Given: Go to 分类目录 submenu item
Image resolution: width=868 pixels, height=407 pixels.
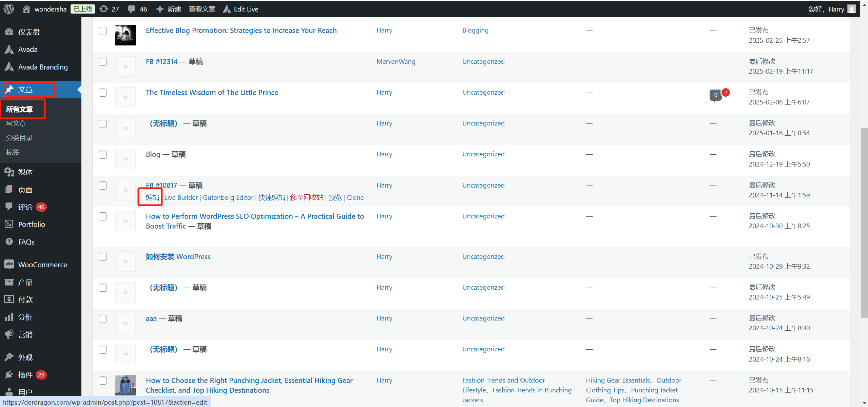Looking at the screenshot, I should point(19,138).
